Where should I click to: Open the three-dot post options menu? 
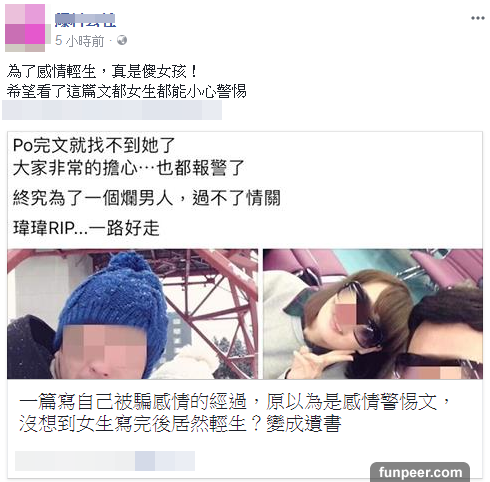click(477, 18)
